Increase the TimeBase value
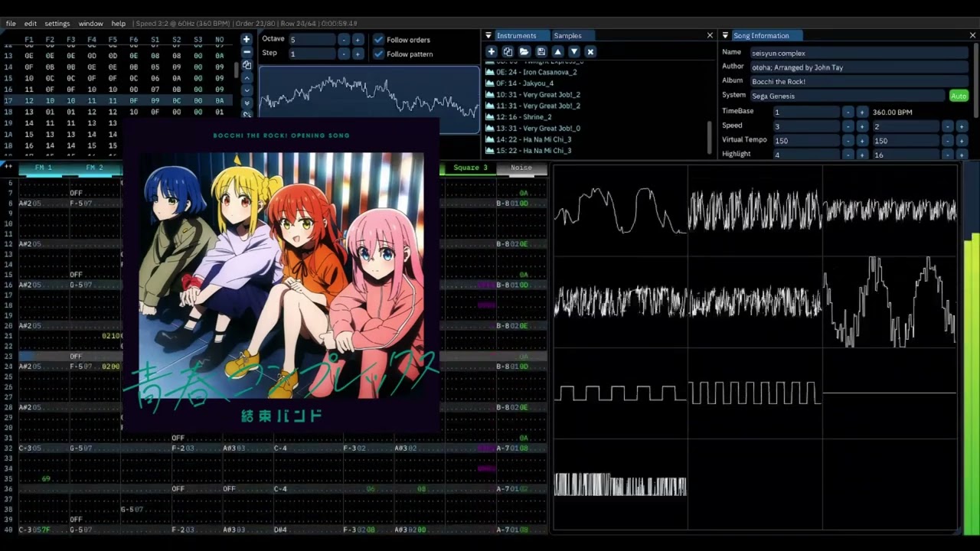 [862, 112]
